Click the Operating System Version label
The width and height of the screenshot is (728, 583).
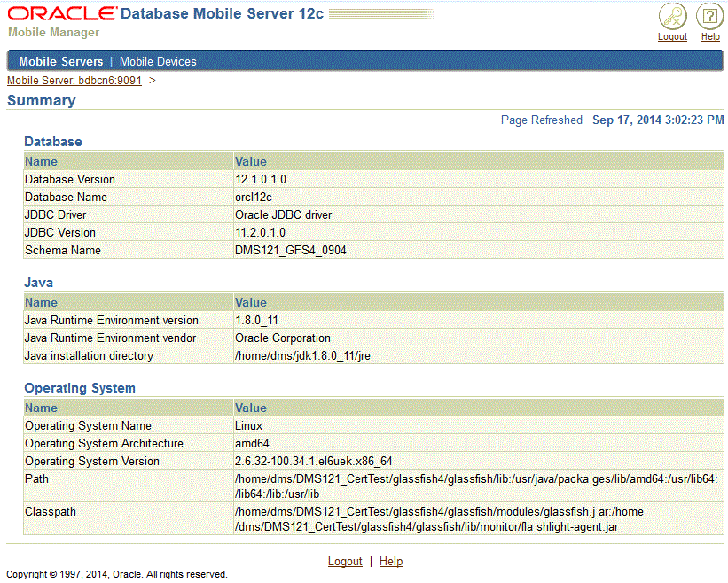coord(92,461)
